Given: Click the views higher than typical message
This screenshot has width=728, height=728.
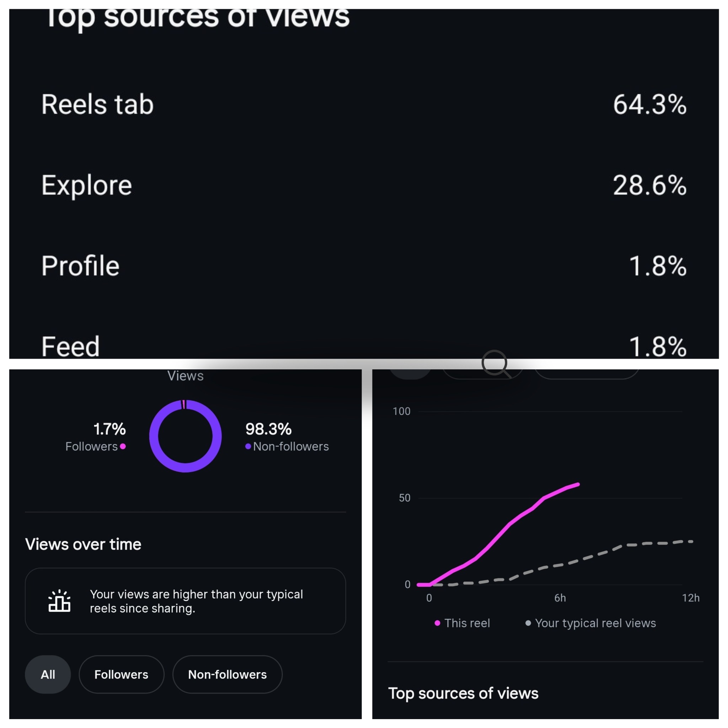Looking at the screenshot, I should pos(196,601).
